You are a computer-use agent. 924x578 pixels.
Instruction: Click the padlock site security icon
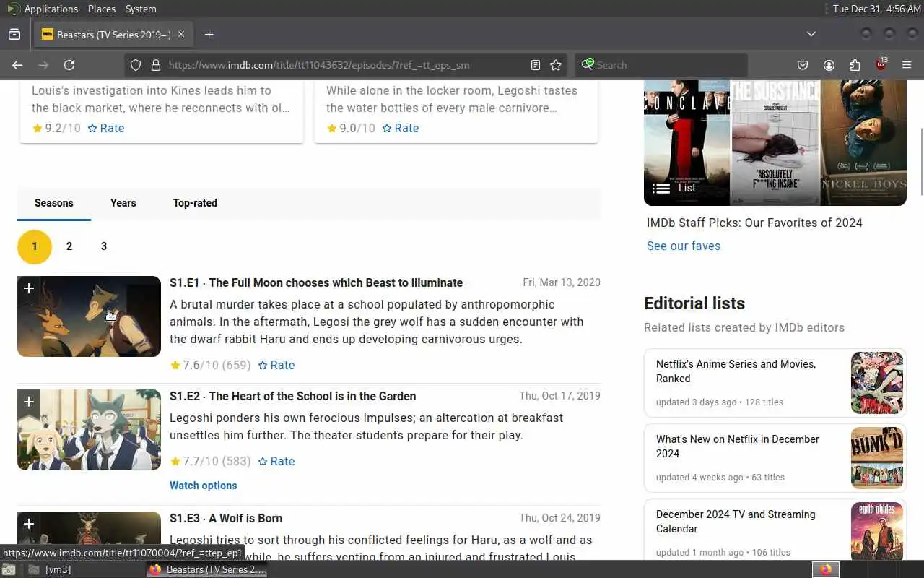(155, 65)
